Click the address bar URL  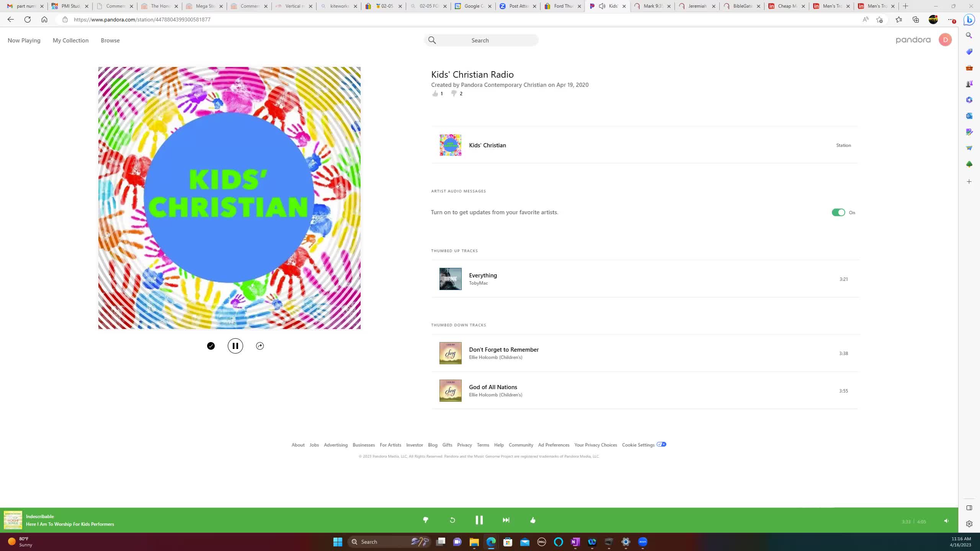(142, 20)
